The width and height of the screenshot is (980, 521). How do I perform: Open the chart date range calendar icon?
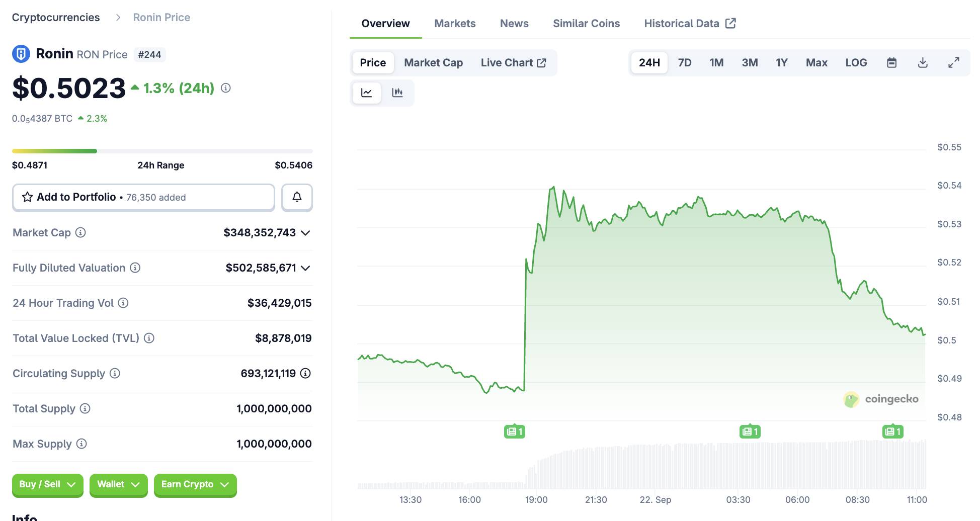pyautogui.click(x=891, y=63)
